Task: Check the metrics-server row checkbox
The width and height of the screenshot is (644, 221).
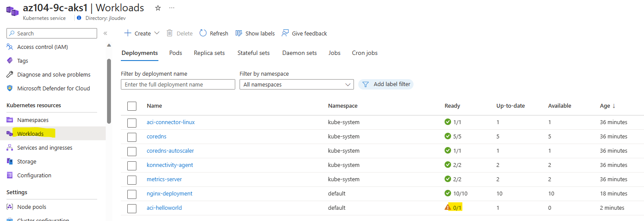Action: 132,180
